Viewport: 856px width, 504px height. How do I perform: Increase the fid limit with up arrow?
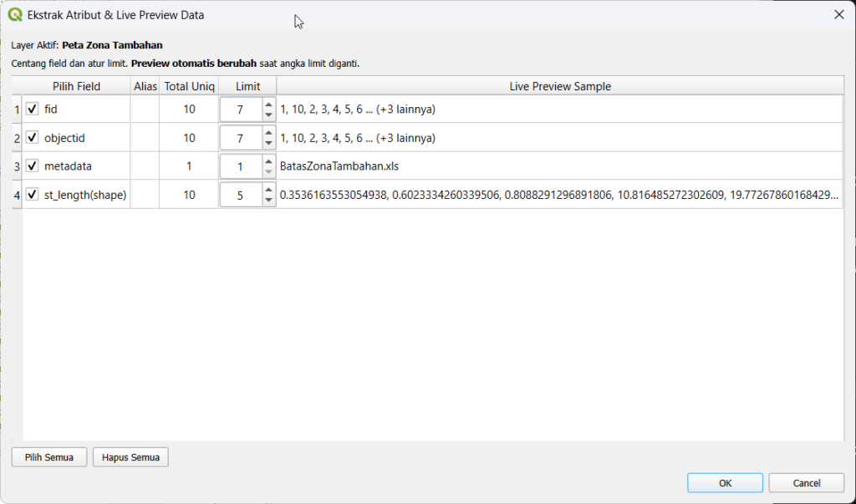tap(268, 104)
